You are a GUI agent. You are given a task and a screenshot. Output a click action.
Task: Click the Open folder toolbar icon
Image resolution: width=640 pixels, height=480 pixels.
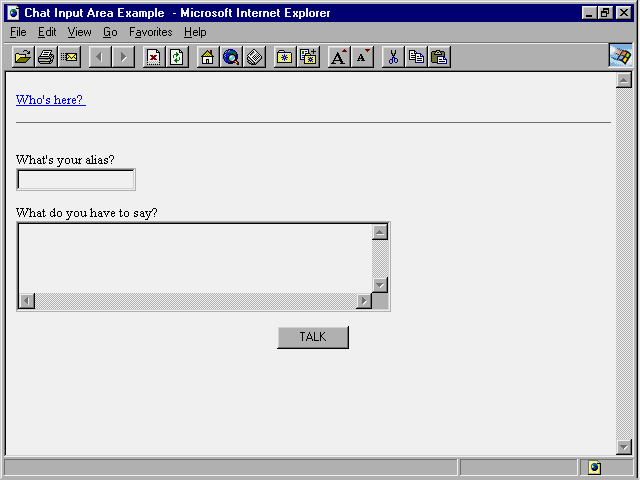point(22,57)
